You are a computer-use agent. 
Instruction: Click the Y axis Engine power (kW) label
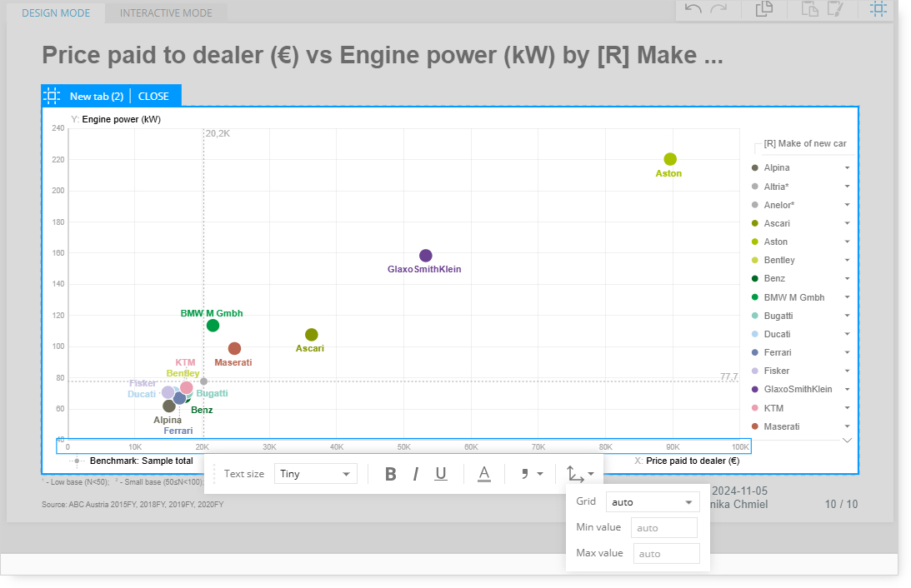click(121, 120)
